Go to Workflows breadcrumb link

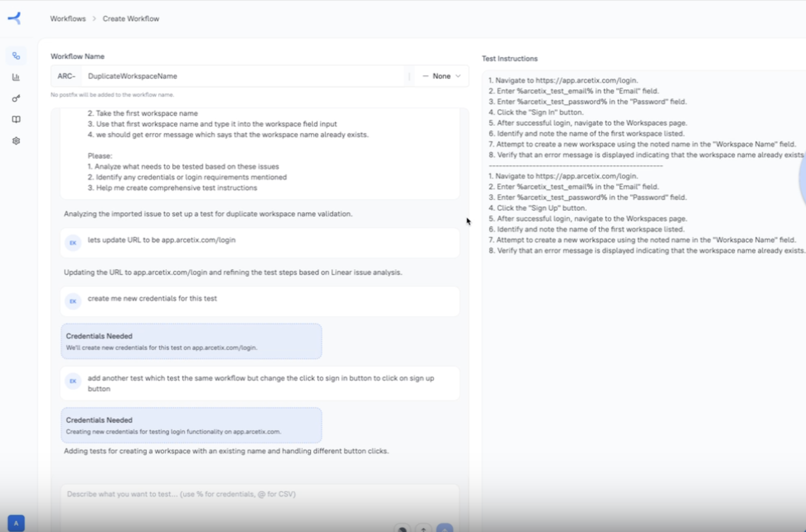pyautogui.click(x=68, y=19)
